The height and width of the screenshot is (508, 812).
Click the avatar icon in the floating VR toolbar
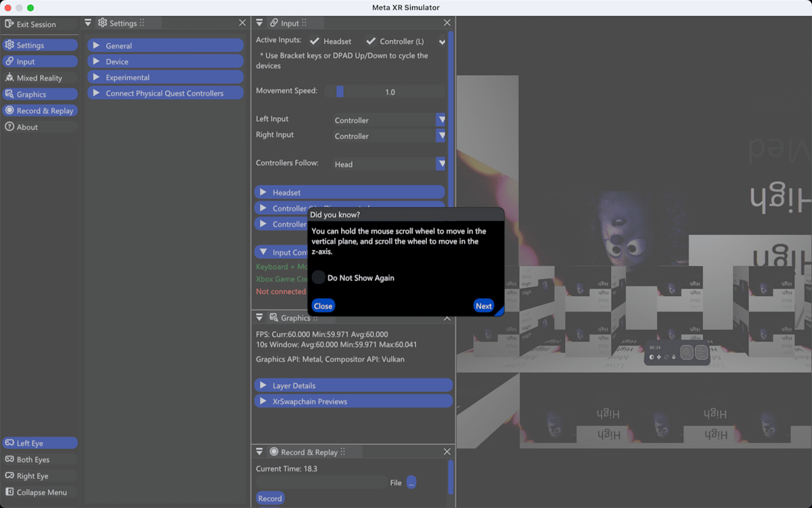point(673,357)
